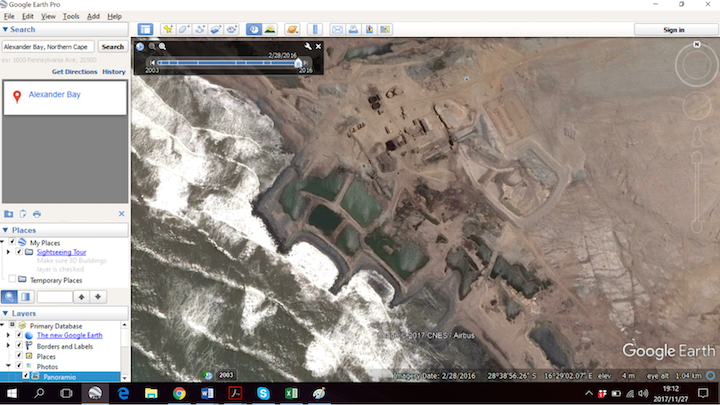Open the Sightseeing Tour link
This screenshot has width=720, height=405.
coord(62,252)
